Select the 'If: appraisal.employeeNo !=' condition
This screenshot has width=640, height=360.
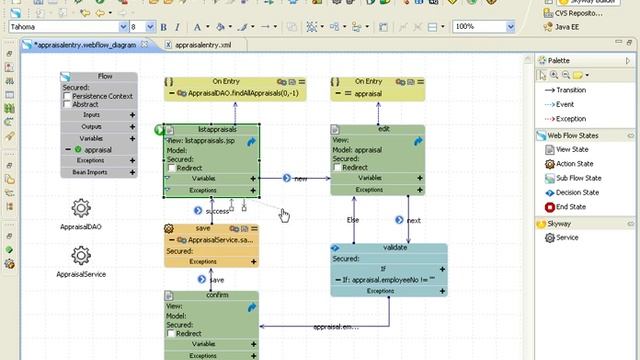click(389, 280)
